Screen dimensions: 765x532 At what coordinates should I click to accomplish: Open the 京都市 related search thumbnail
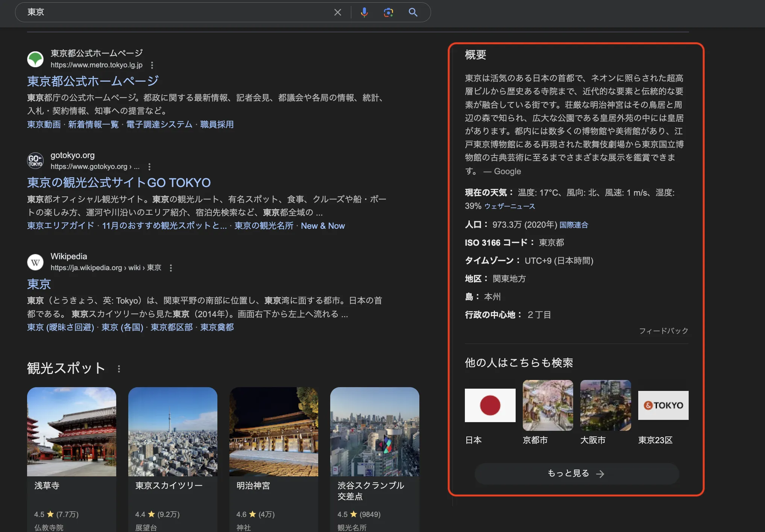pyautogui.click(x=548, y=405)
